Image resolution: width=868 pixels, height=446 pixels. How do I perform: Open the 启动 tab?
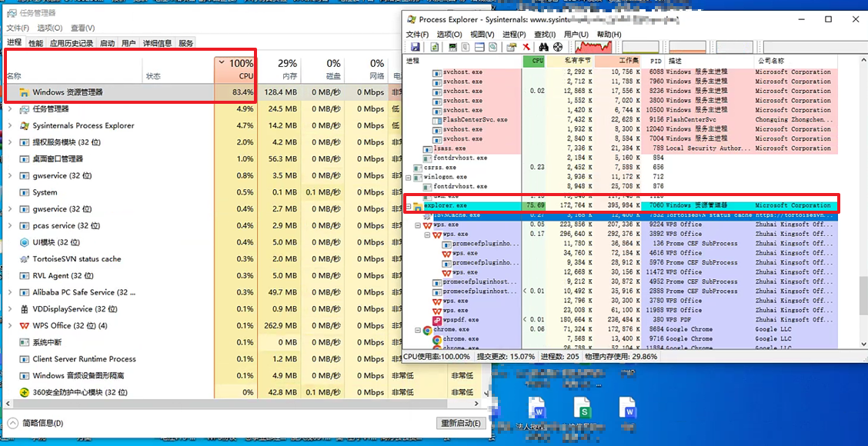pyautogui.click(x=108, y=43)
